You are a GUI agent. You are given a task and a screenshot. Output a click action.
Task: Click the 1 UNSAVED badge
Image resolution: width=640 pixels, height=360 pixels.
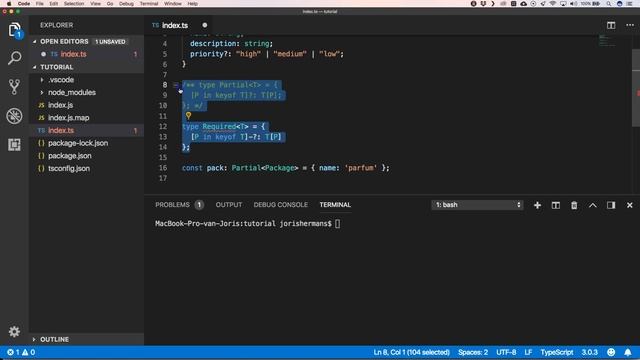click(x=110, y=42)
